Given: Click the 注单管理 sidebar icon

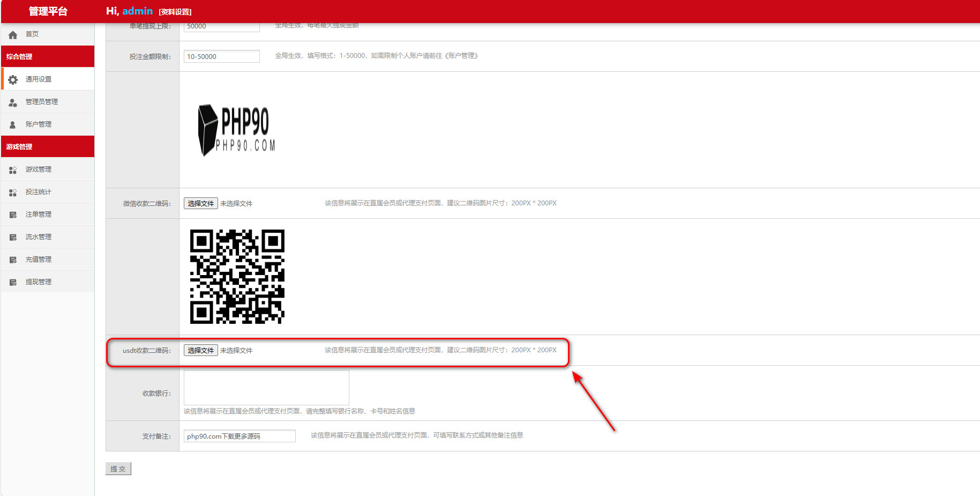Looking at the screenshot, I should [13, 215].
